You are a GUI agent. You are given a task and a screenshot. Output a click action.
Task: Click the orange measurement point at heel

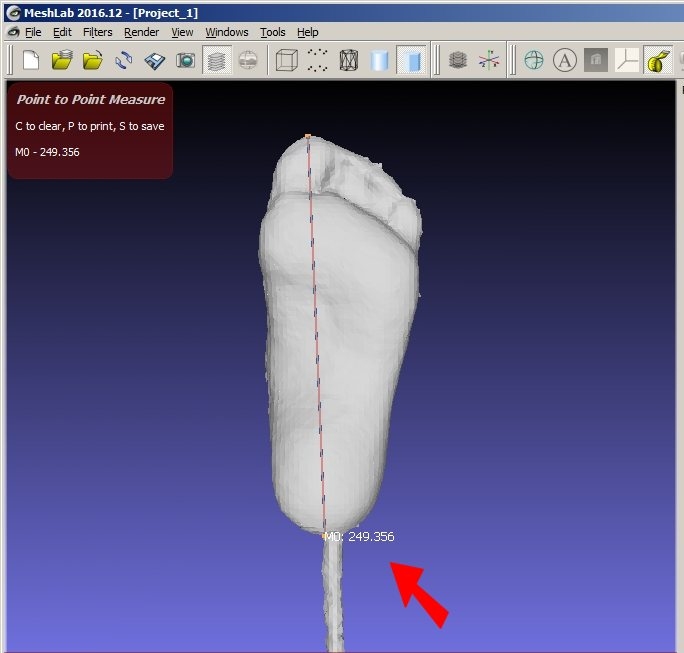(325, 535)
